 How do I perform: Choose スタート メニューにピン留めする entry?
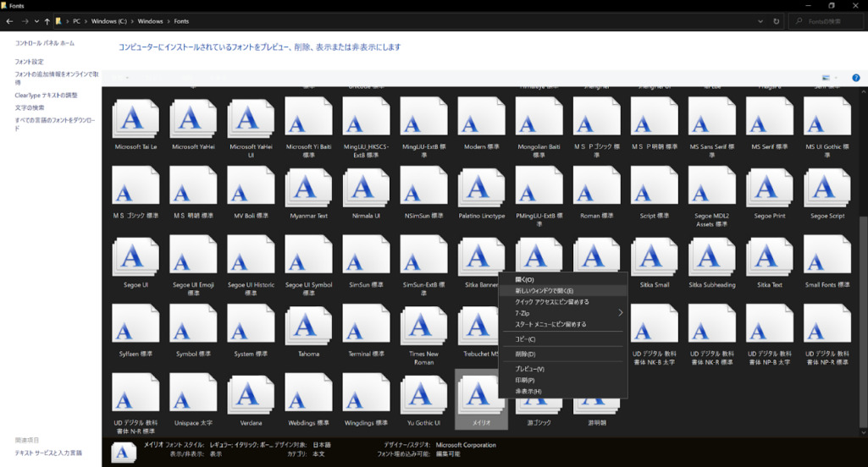pyautogui.click(x=563, y=324)
